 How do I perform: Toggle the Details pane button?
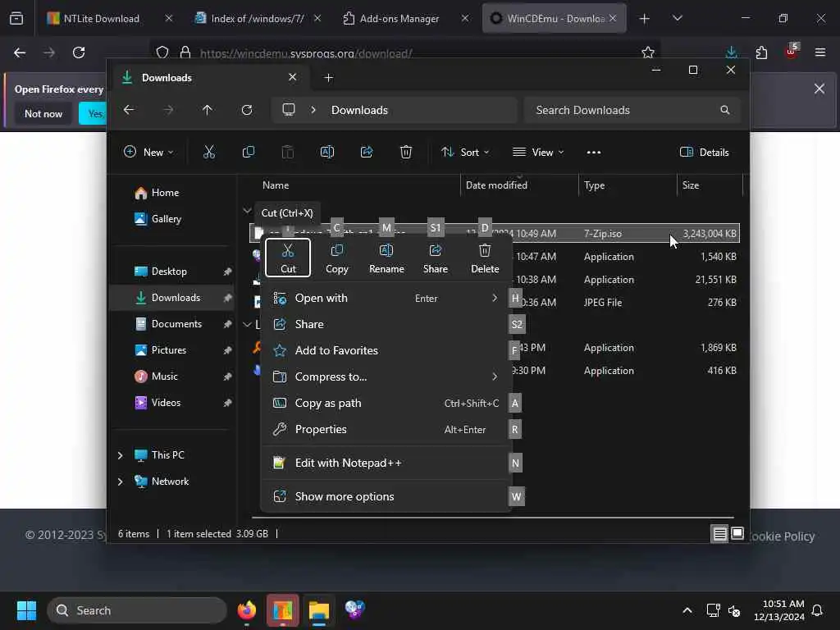coord(704,152)
